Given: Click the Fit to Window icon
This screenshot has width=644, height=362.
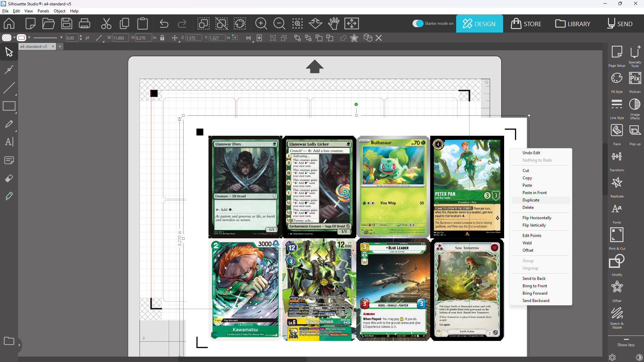Looking at the screenshot, I should pos(352,23).
